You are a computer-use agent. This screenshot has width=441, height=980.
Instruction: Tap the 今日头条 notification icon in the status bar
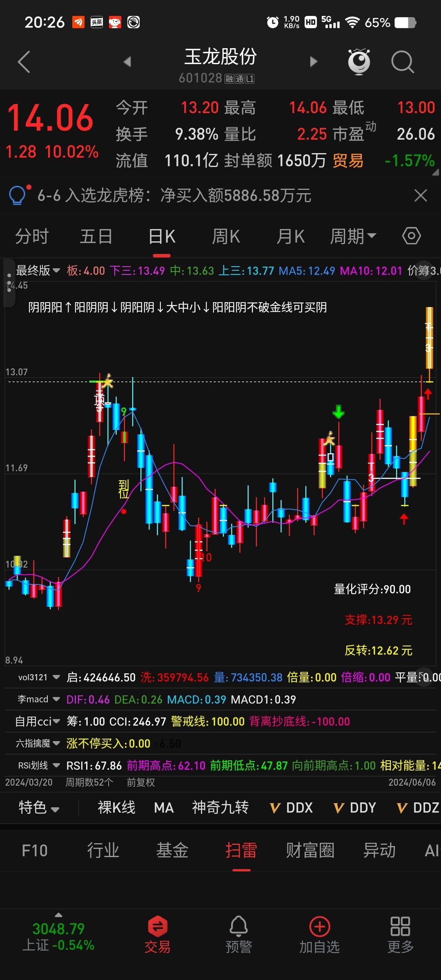point(97,22)
